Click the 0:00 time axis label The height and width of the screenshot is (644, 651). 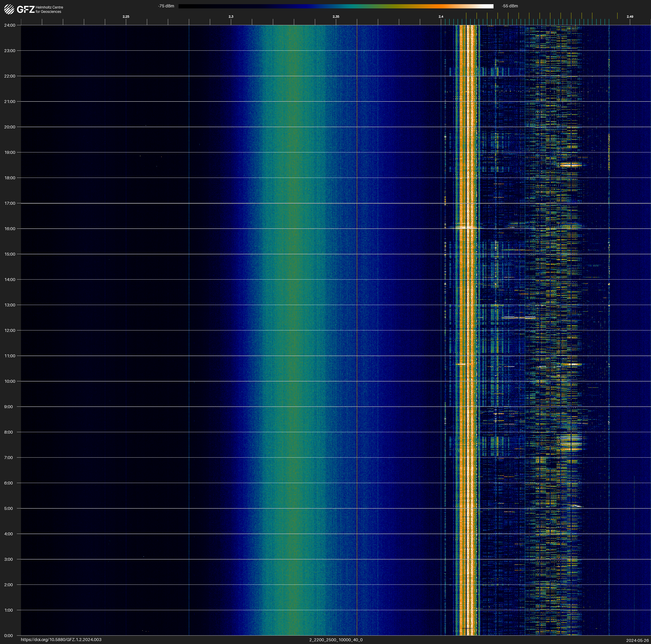coord(9,636)
